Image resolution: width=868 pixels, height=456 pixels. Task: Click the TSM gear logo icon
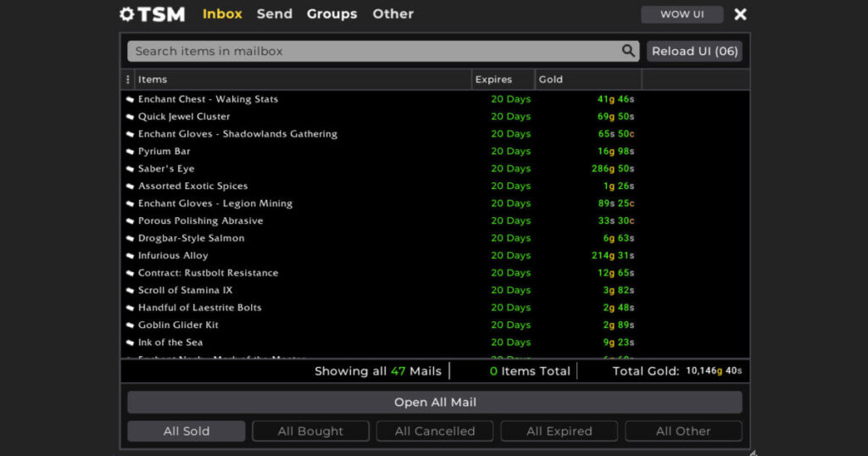127,14
